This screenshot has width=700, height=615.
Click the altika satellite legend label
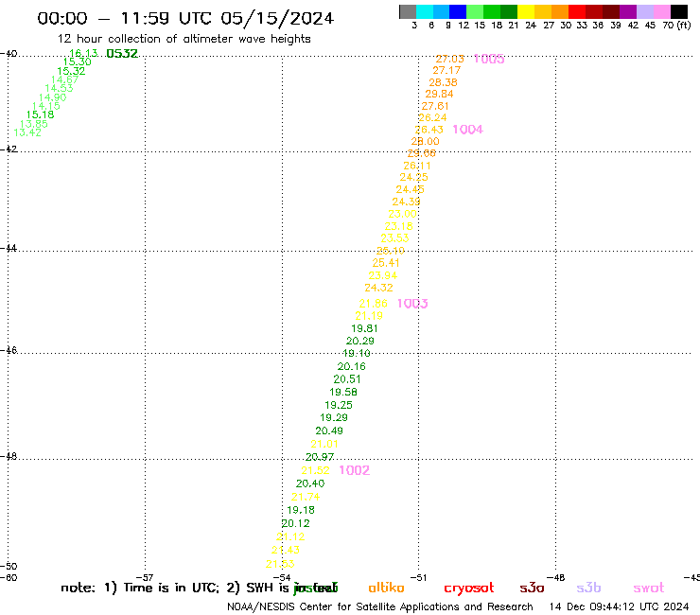coord(386,588)
